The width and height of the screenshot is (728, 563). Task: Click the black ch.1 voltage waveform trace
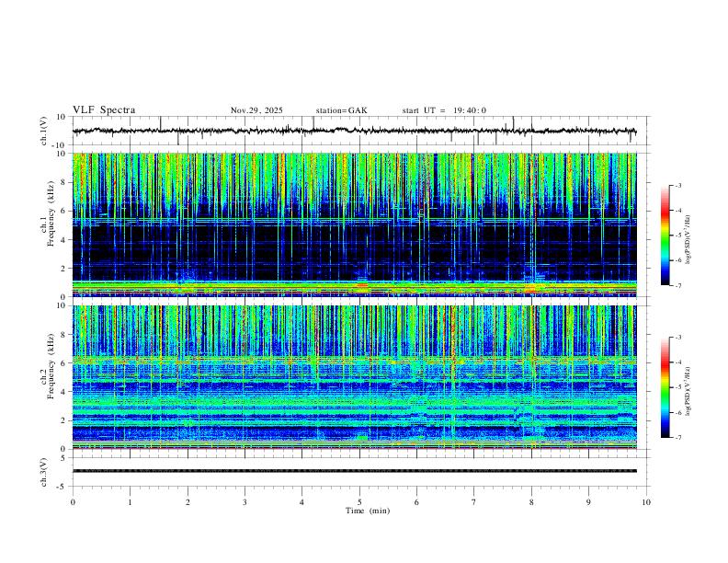(x=354, y=131)
